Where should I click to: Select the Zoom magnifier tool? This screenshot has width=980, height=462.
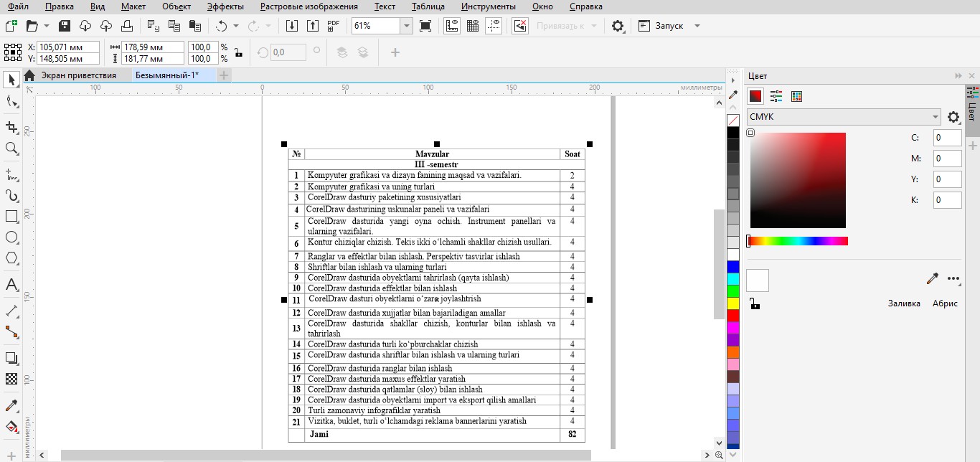click(11, 148)
